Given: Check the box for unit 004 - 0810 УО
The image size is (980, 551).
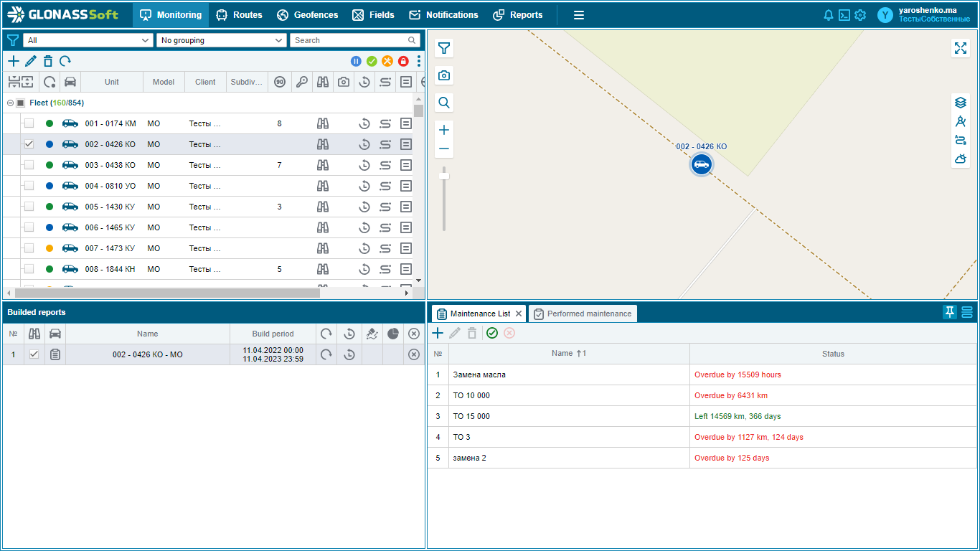Looking at the screenshot, I should (x=29, y=186).
